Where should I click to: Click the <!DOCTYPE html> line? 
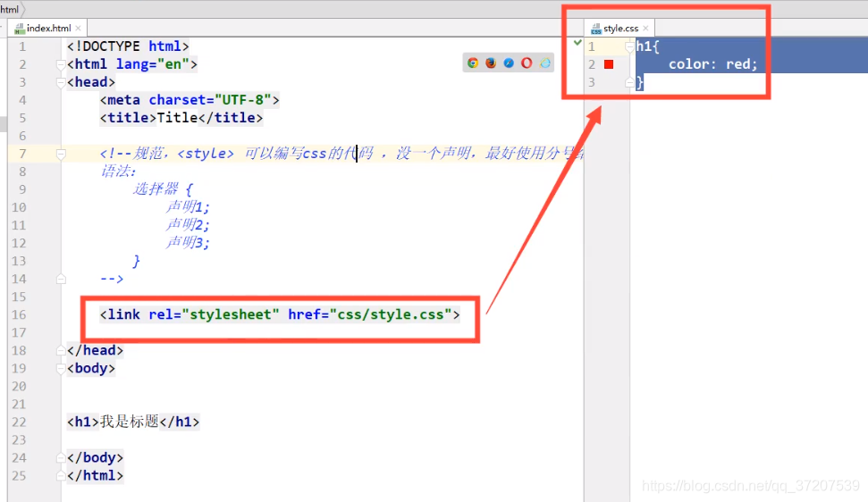[x=128, y=46]
